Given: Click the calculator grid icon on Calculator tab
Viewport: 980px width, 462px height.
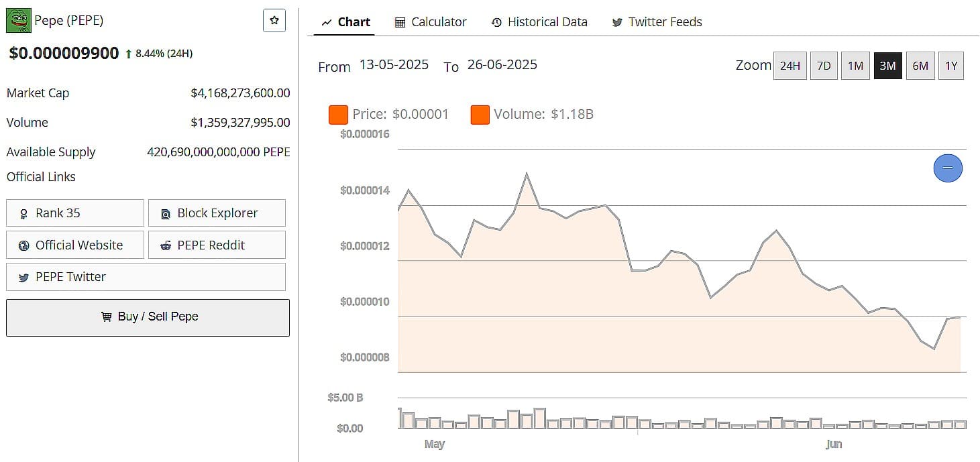Looking at the screenshot, I should coord(400,22).
